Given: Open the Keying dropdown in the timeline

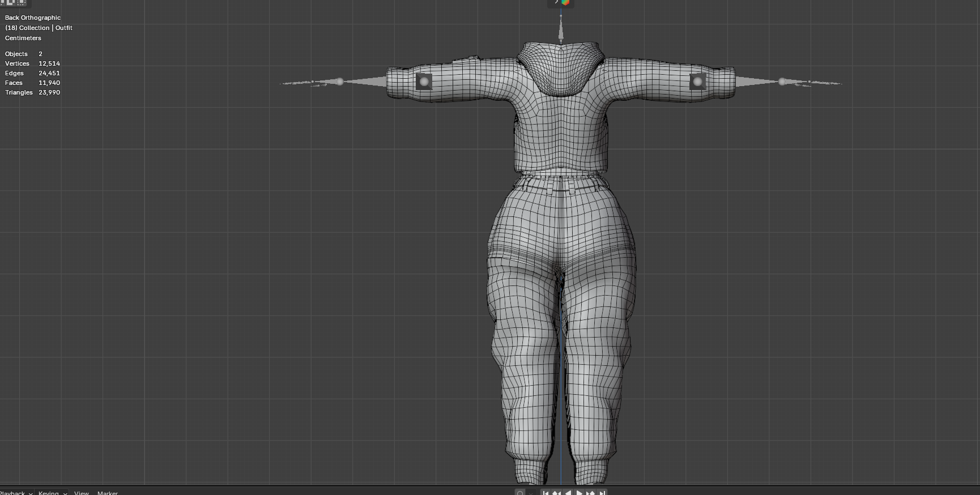Looking at the screenshot, I should 52,493.
